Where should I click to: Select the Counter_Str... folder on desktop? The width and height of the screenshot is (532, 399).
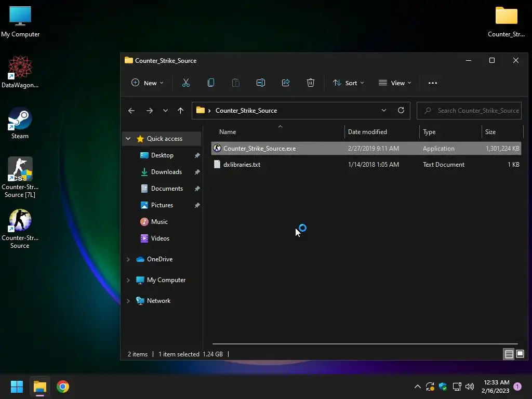tap(506, 22)
